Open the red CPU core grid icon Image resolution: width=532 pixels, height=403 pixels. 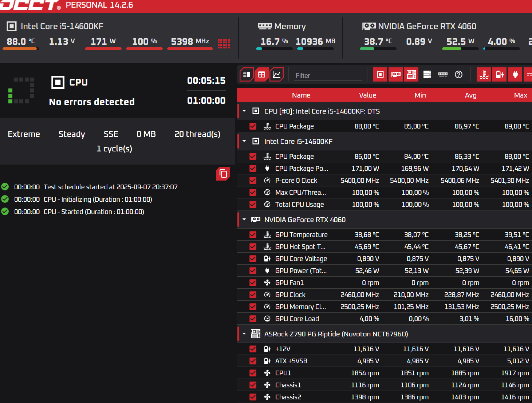click(x=224, y=44)
